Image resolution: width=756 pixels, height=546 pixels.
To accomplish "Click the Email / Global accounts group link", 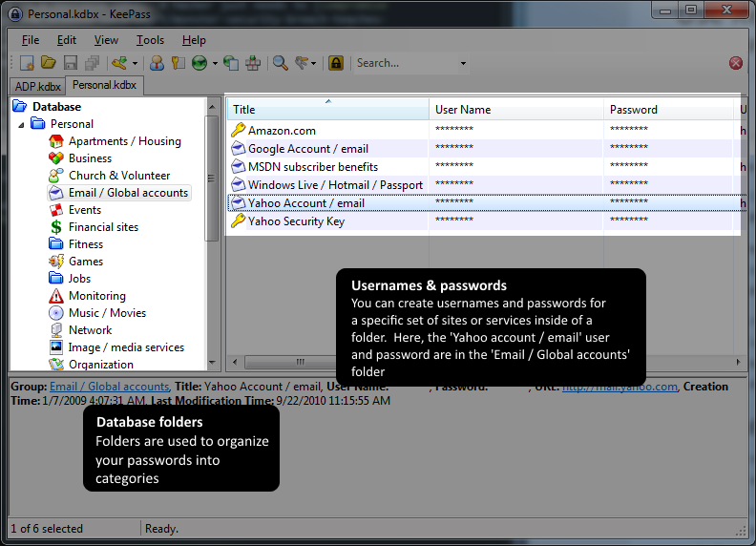I will [110, 387].
